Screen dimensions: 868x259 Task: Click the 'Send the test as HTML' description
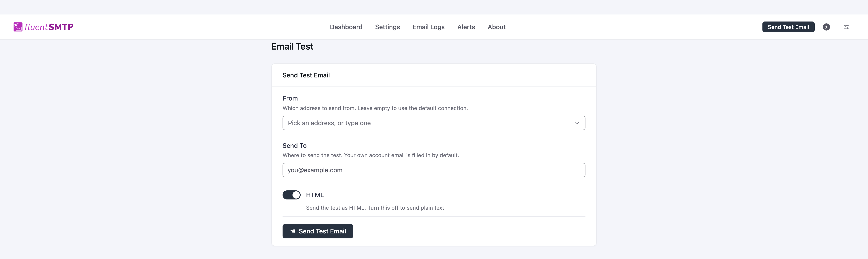click(x=376, y=208)
